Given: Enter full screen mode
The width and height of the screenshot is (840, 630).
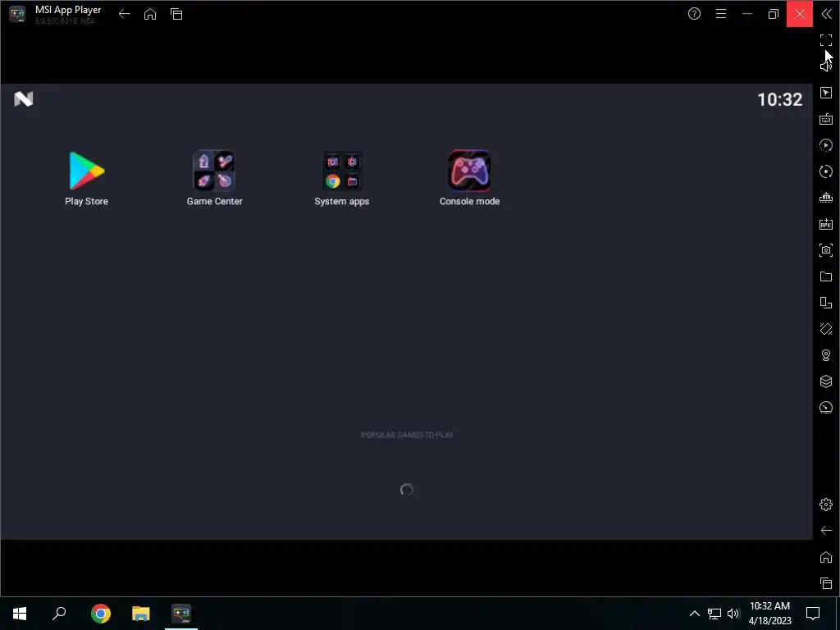Looking at the screenshot, I should pyautogui.click(x=826, y=40).
